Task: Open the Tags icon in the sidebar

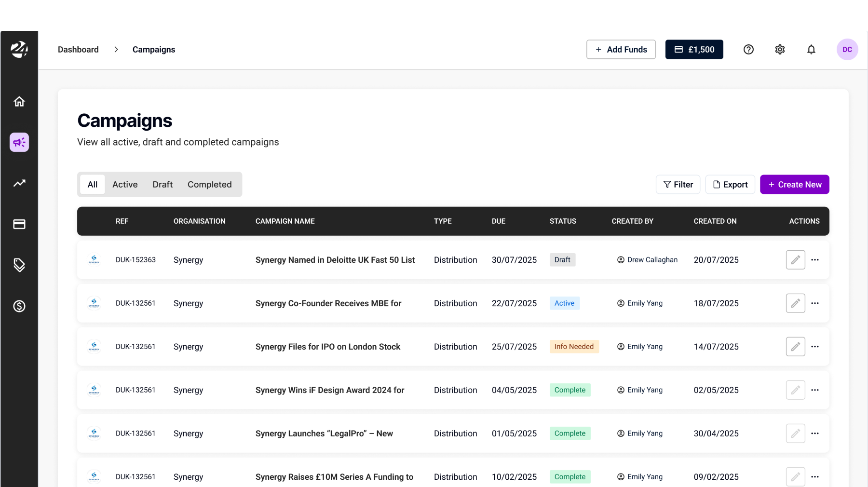Action: click(19, 265)
